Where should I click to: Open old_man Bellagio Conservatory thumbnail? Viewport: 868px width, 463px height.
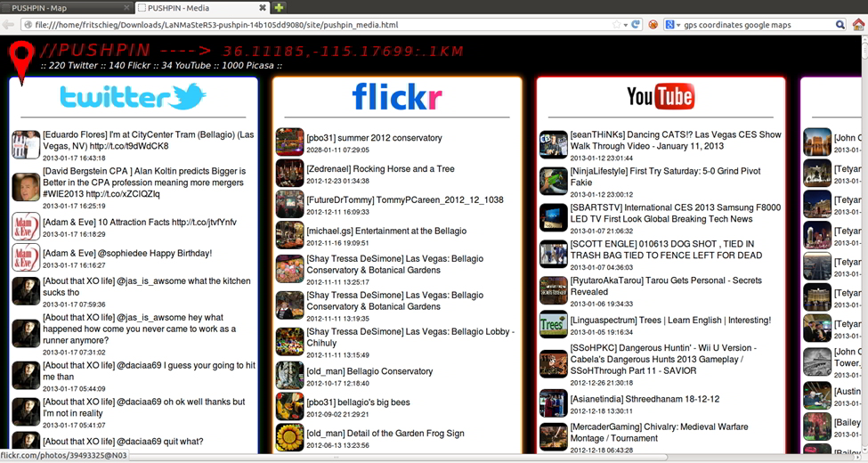290,375
